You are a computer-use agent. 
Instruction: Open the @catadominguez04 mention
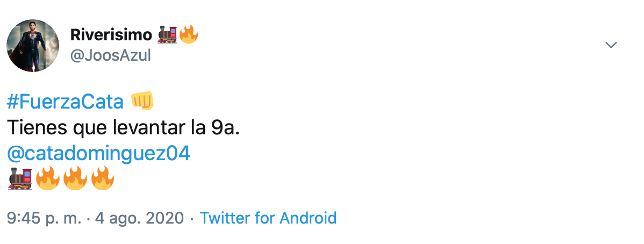click(x=99, y=154)
